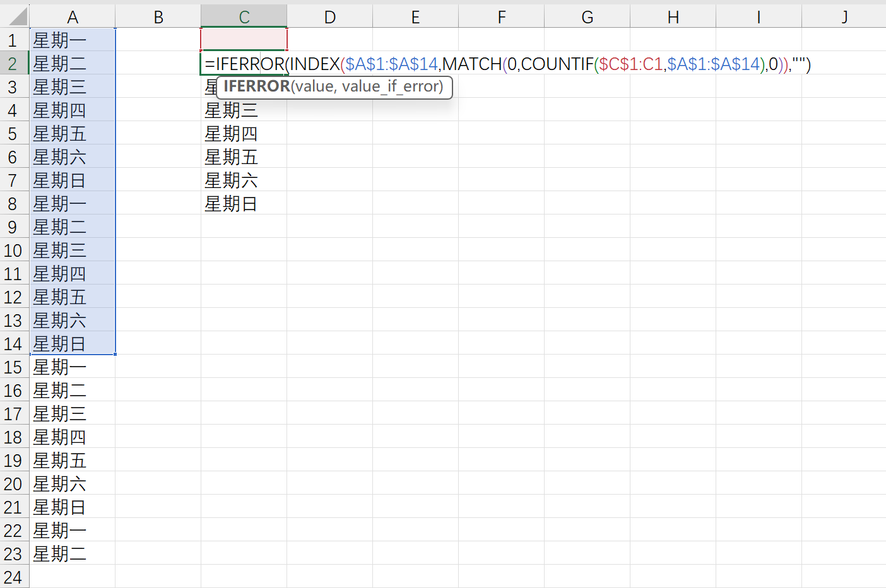Select row 2 header
This screenshot has width=886, height=588.
(x=15, y=63)
